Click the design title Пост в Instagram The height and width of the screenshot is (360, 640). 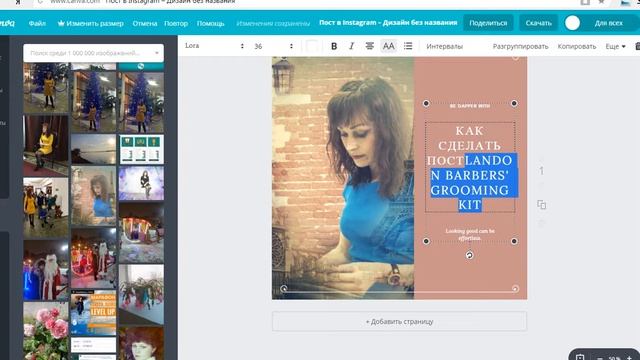pos(388,23)
